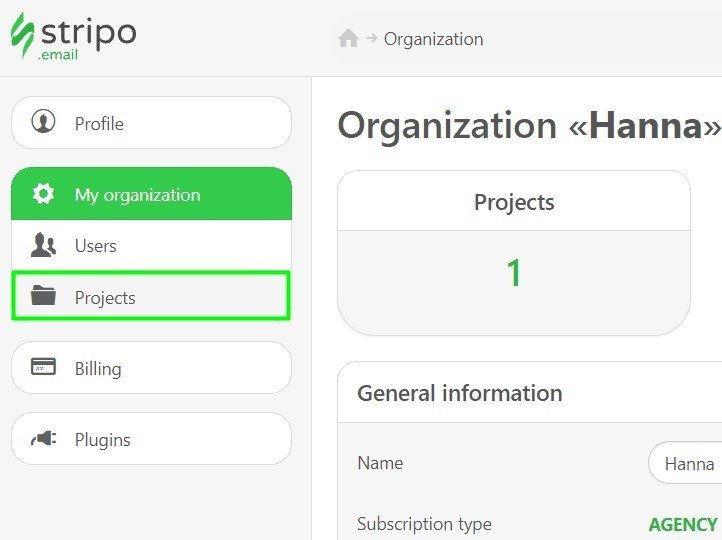Click the green project count 1
The width and height of the screenshot is (722, 540).
click(x=513, y=273)
